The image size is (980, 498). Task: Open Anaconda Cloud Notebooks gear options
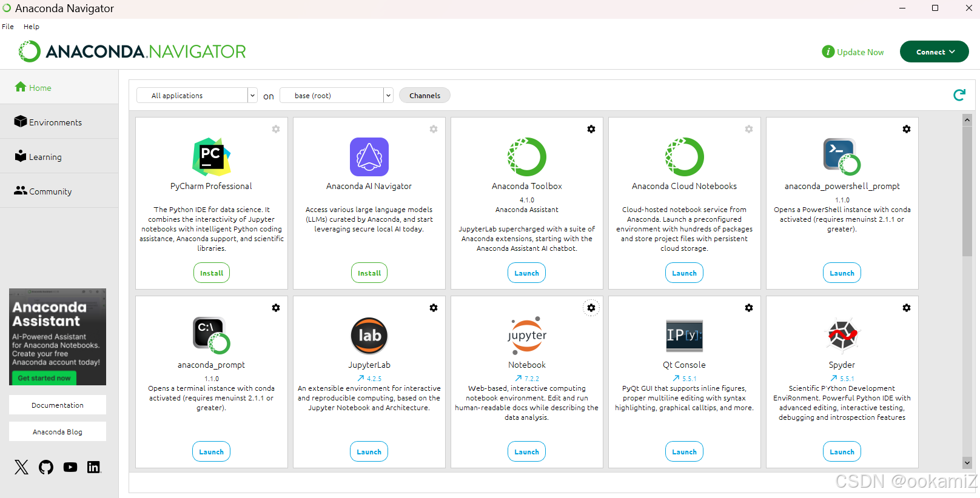749,129
